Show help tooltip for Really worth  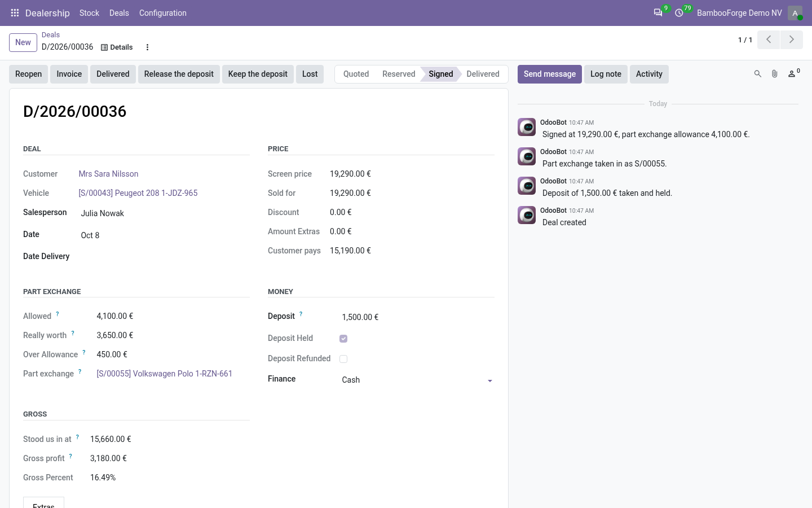[73, 333]
